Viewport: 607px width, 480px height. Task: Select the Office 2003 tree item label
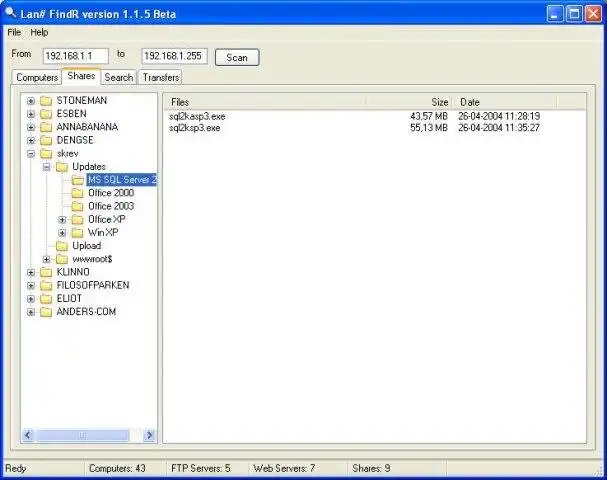pos(111,206)
